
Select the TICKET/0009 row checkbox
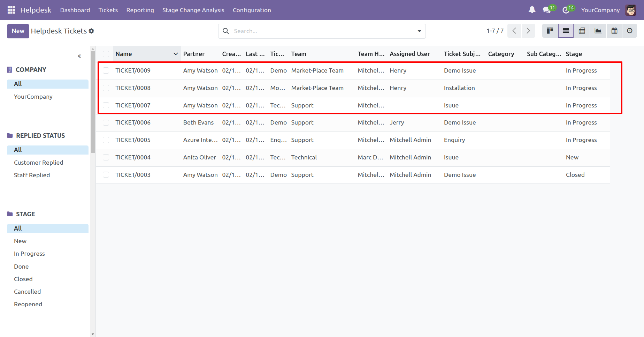coord(106,70)
